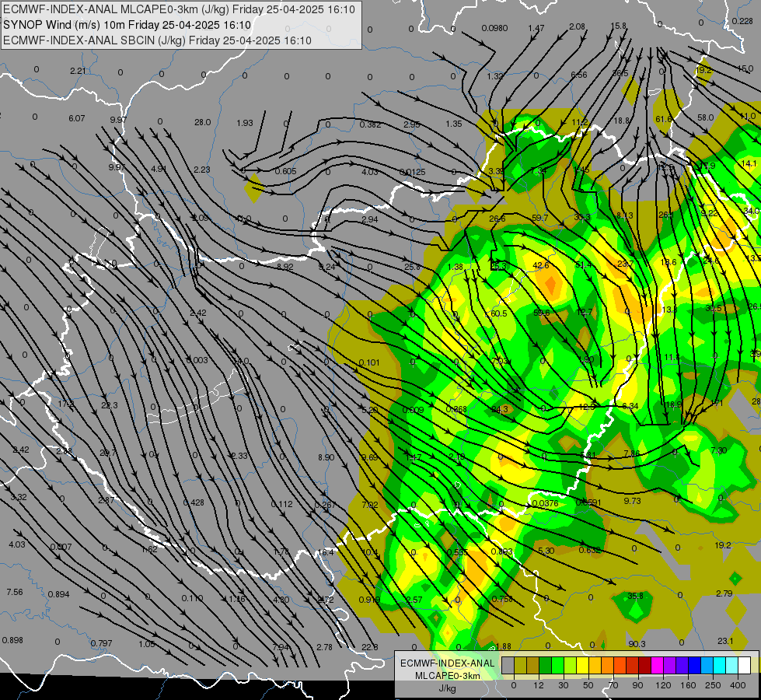Click the map value '90.3'
761x700 pixels.
[637, 644]
